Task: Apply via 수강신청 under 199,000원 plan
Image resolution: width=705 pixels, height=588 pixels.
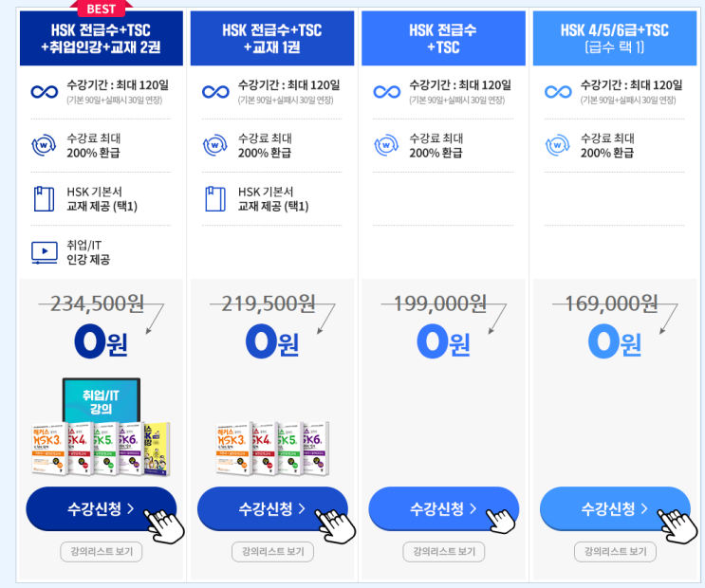Action: [443, 509]
